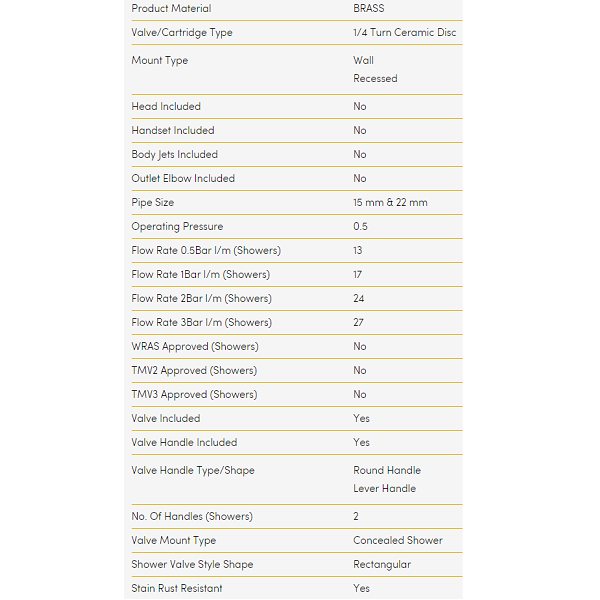
Task: Open the Showers link next to WRAS Approved
Action: (x=235, y=347)
